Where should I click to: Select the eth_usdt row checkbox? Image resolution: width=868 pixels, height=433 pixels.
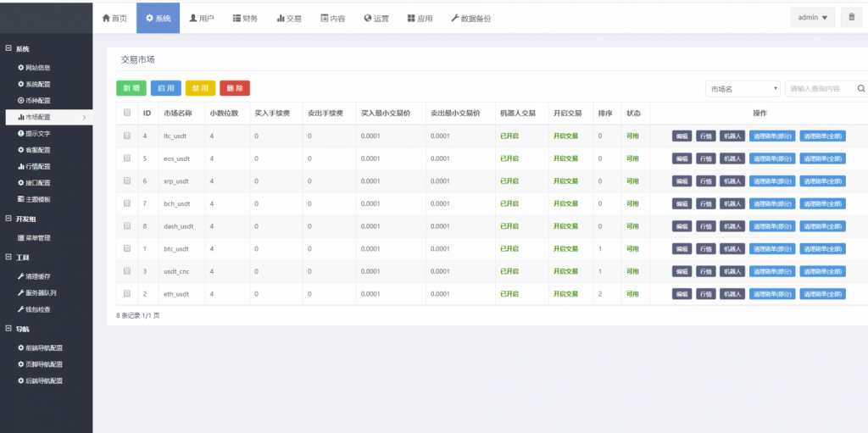tap(127, 293)
